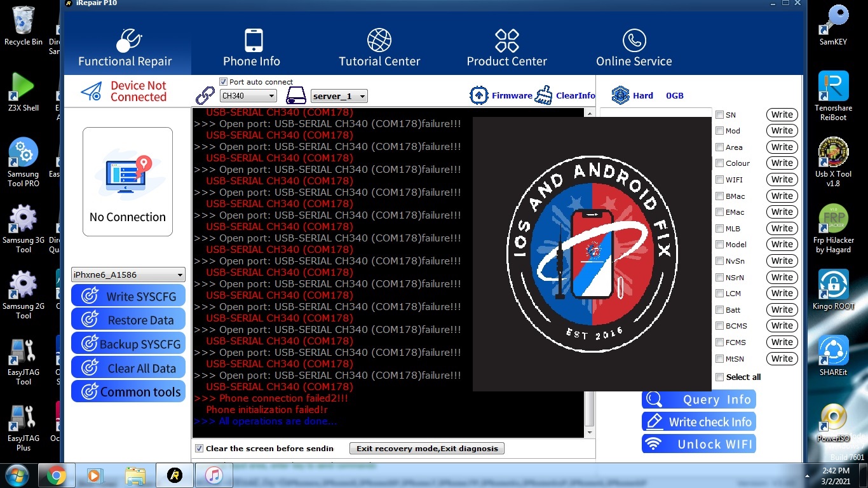
Task: Select the Tenorshare ReiBoot shortcut
Action: (x=833, y=96)
